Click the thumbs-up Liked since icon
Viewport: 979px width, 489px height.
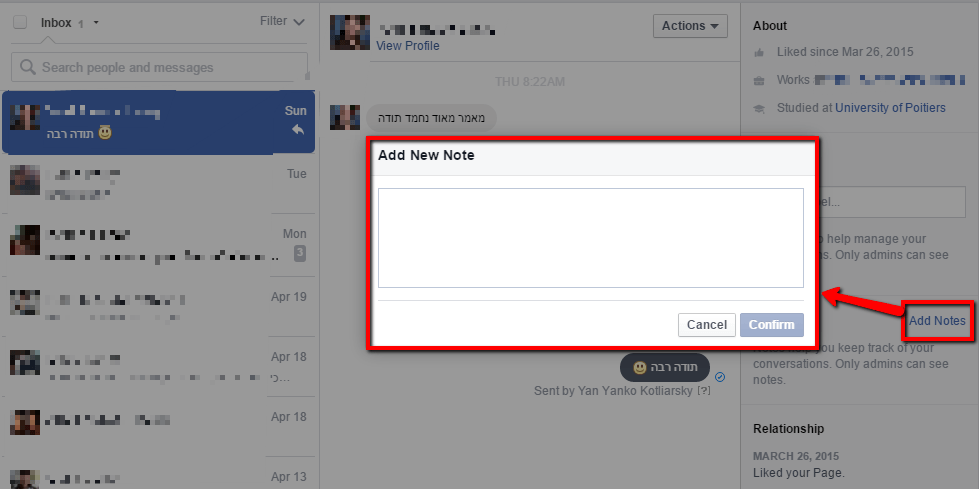759,52
